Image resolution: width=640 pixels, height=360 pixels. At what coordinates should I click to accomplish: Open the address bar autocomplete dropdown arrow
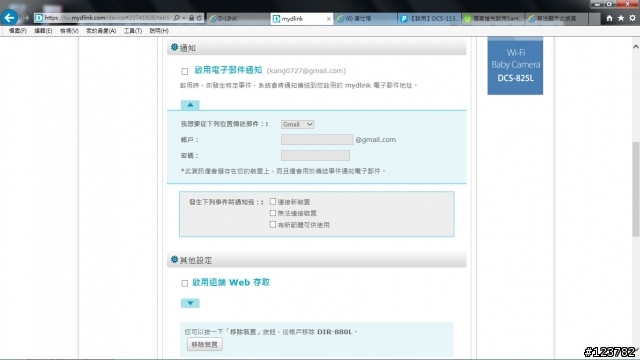[x=184, y=18]
